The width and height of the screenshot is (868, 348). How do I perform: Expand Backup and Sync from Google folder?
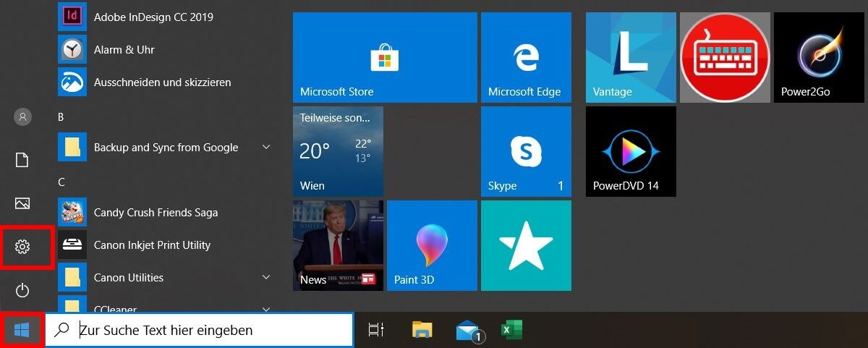[x=265, y=147]
